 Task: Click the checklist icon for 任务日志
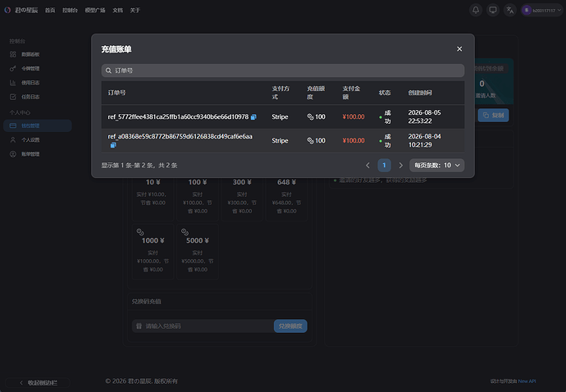click(x=13, y=97)
